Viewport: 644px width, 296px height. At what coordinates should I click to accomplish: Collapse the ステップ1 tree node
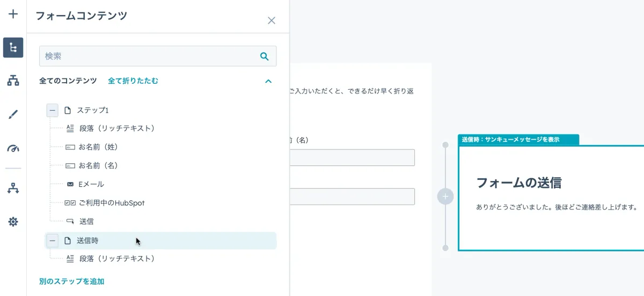(52, 110)
